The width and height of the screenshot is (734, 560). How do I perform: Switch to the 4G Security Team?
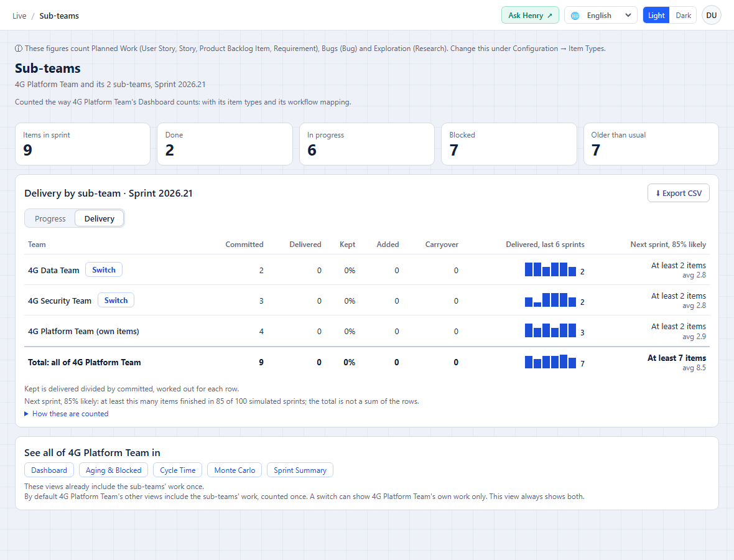pos(116,300)
